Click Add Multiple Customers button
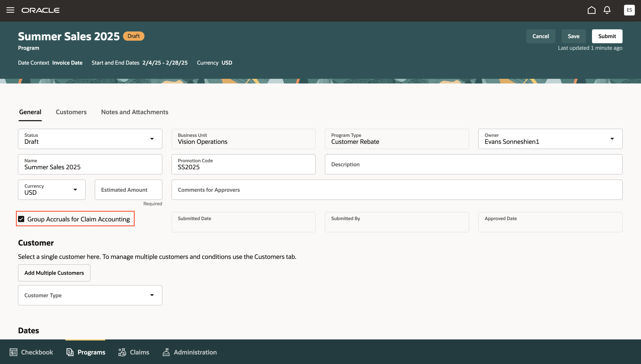The height and width of the screenshot is (364, 641). click(54, 273)
